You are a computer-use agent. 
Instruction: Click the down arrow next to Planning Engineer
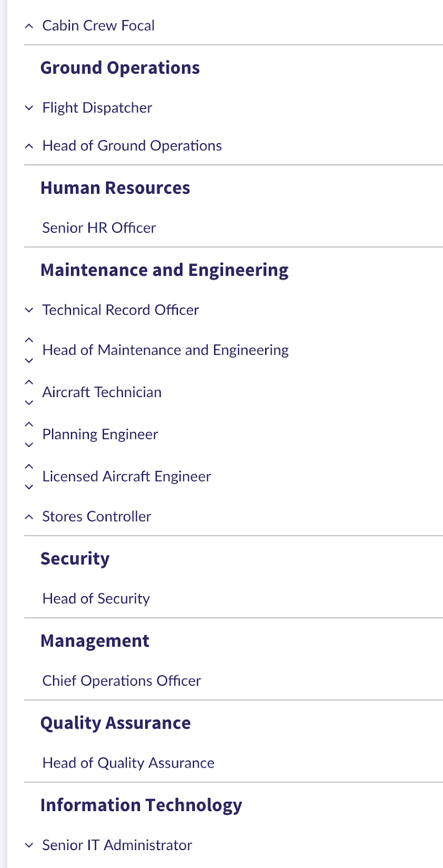[29, 445]
